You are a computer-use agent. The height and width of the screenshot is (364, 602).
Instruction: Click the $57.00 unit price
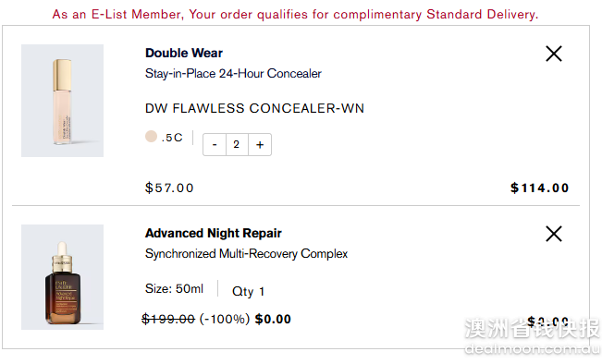169,188
